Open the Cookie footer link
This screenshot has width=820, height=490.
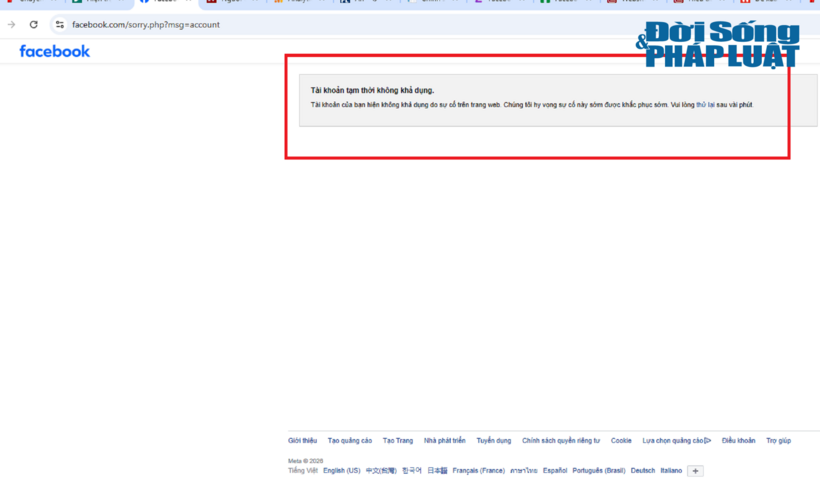coord(621,441)
